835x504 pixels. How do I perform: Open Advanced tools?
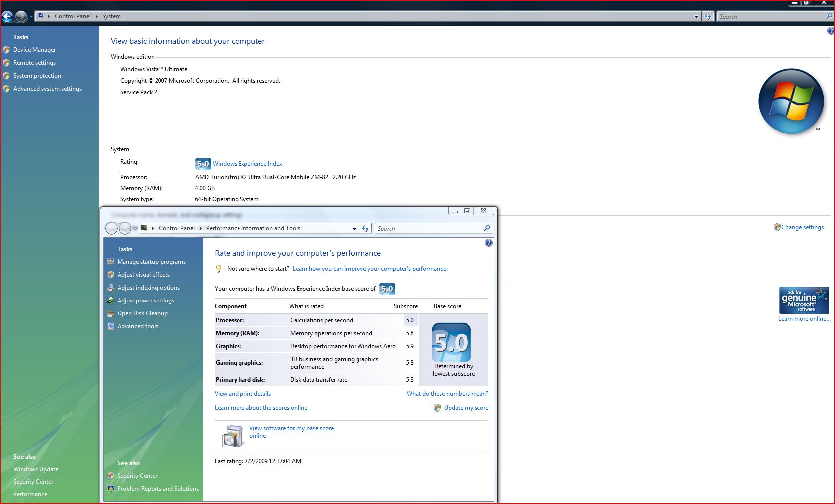pyautogui.click(x=138, y=326)
